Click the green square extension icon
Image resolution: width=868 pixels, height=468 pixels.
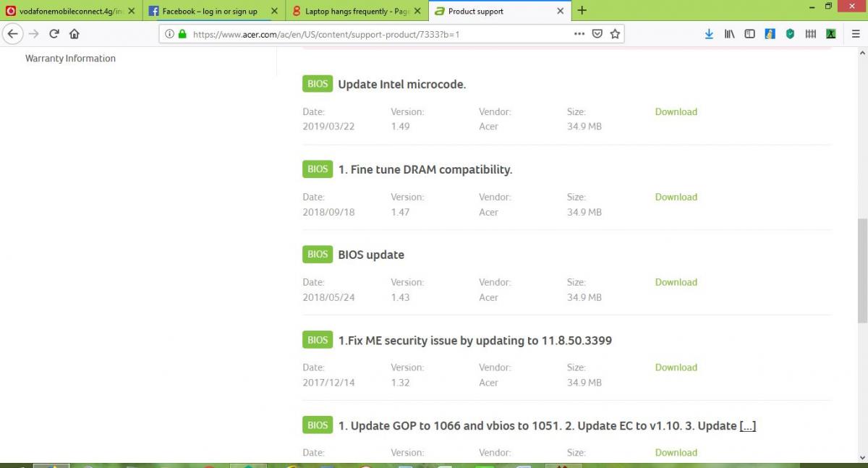coord(831,34)
